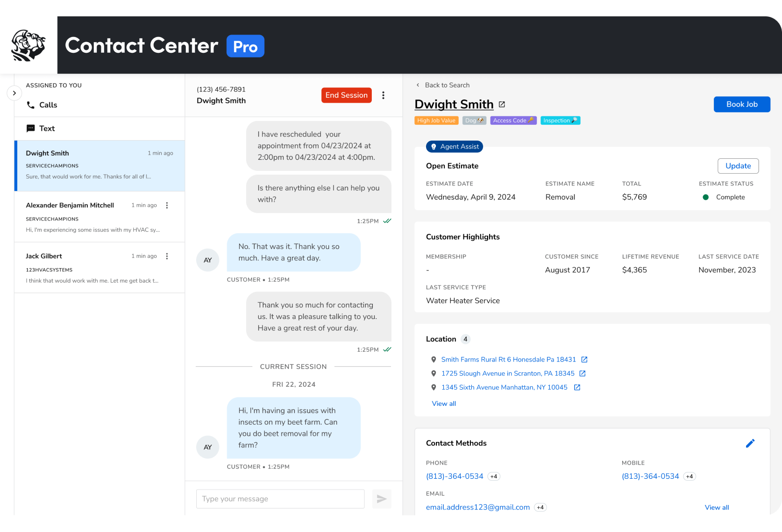
Task: Click the map pin for Smith Farms address
Action: tap(434, 360)
